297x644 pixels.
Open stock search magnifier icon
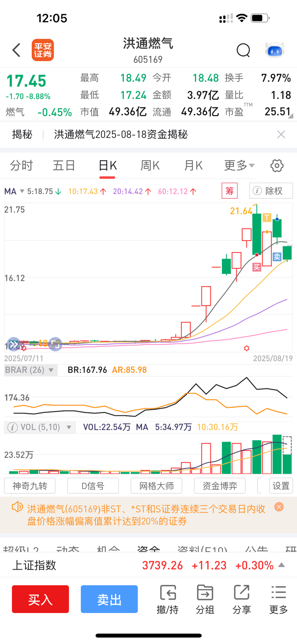243,50
